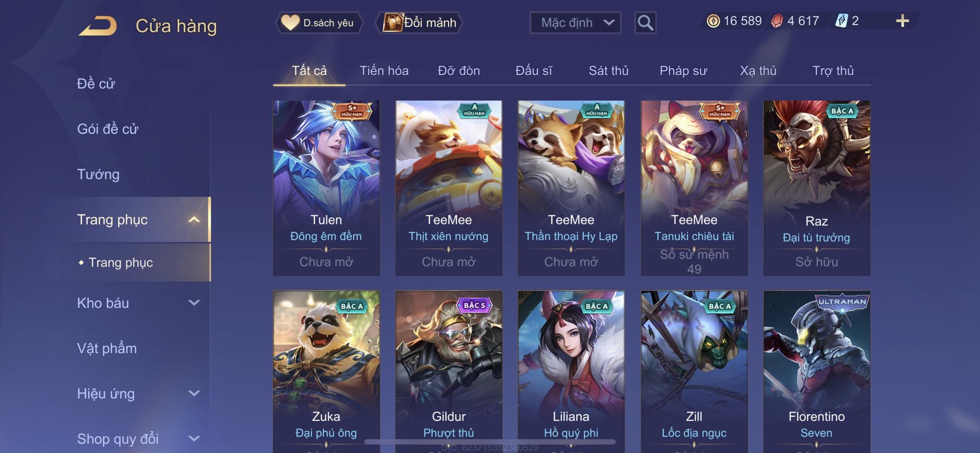The width and height of the screenshot is (980, 453).
Task: Switch to the Sát thủ tab
Action: click(608, 71)
